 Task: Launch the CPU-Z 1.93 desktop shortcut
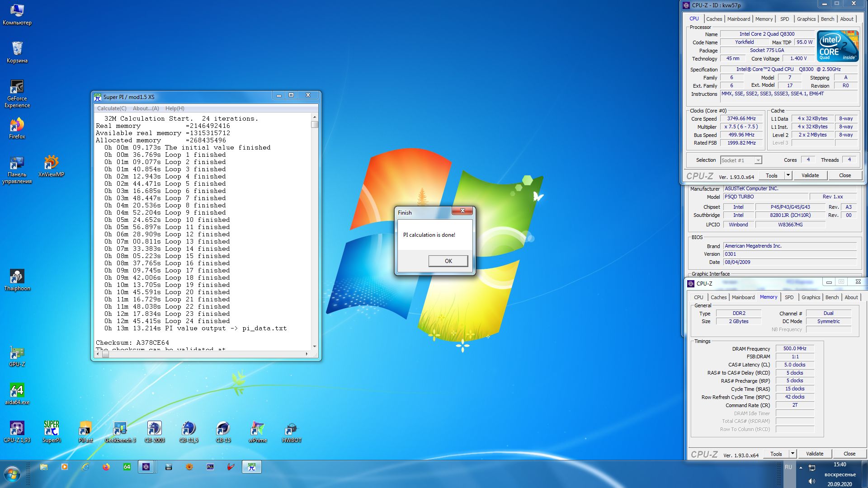[x=17, y=432]
